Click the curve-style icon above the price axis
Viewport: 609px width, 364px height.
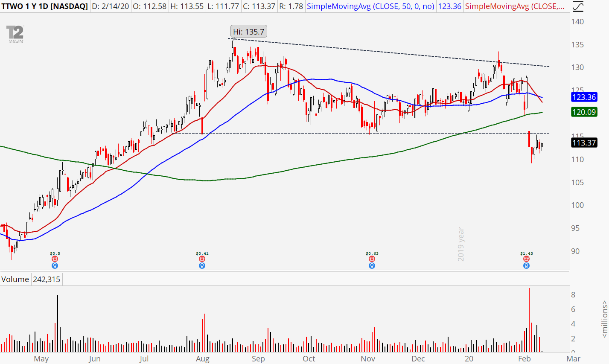[x=577, y=6]
